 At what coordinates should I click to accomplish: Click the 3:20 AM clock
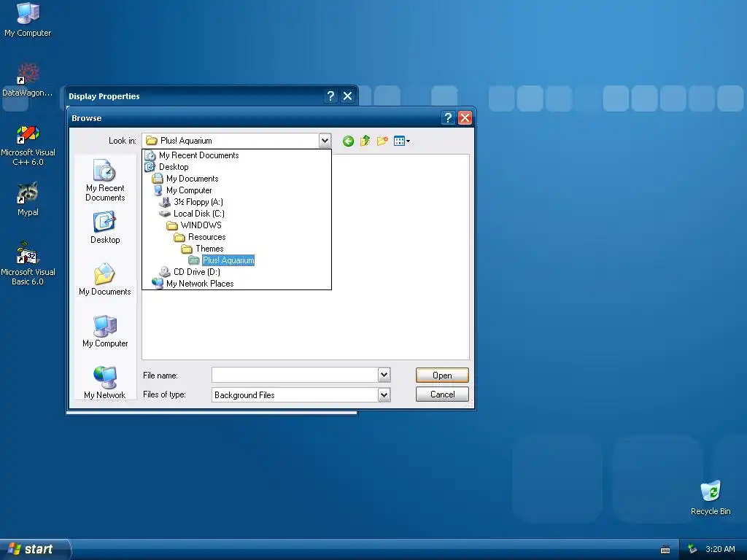720,549
